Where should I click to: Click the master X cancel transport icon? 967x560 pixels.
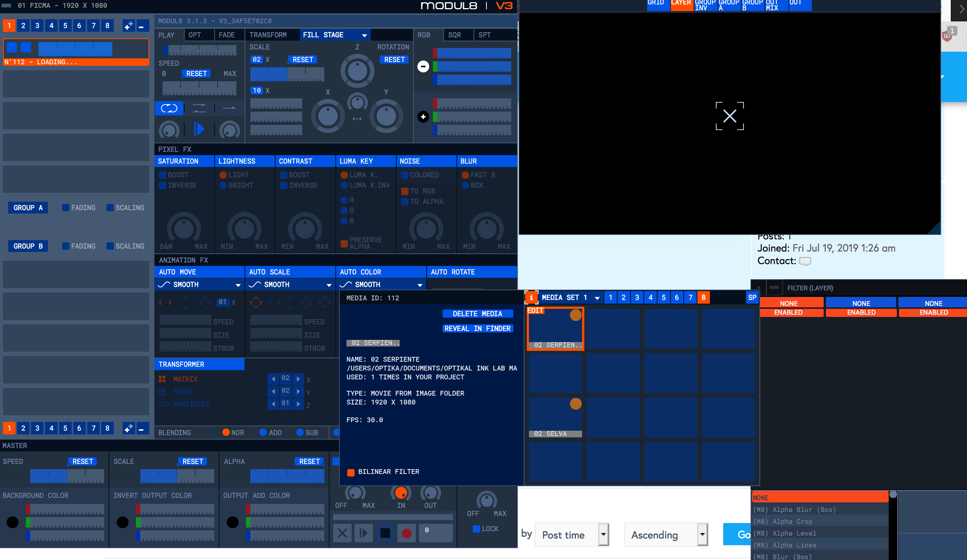[342, 533]
